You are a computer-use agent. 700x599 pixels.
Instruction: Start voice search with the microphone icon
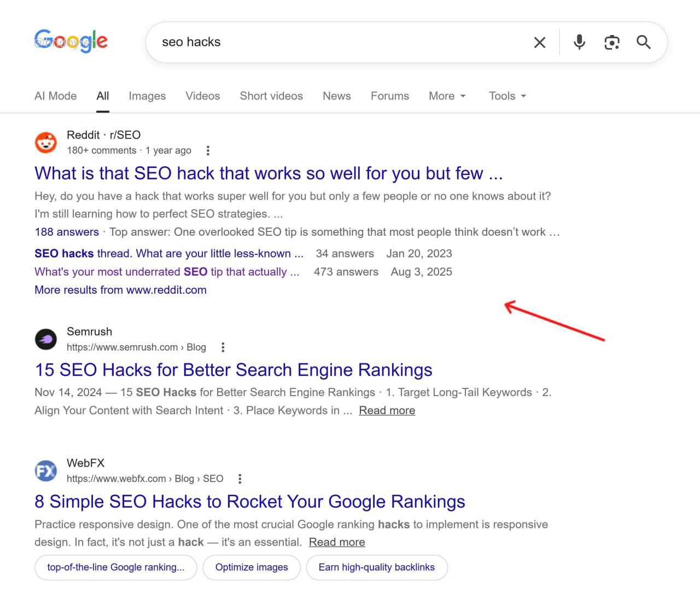tap(579, 42)
